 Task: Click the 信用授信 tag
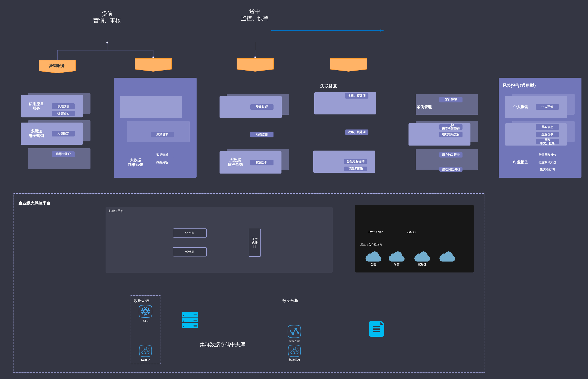click(x=63, y=106)
